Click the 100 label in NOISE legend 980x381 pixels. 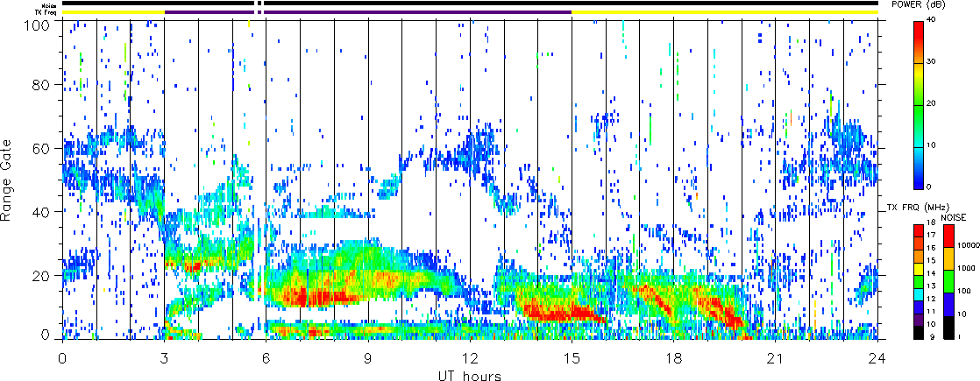pos(964,291)
